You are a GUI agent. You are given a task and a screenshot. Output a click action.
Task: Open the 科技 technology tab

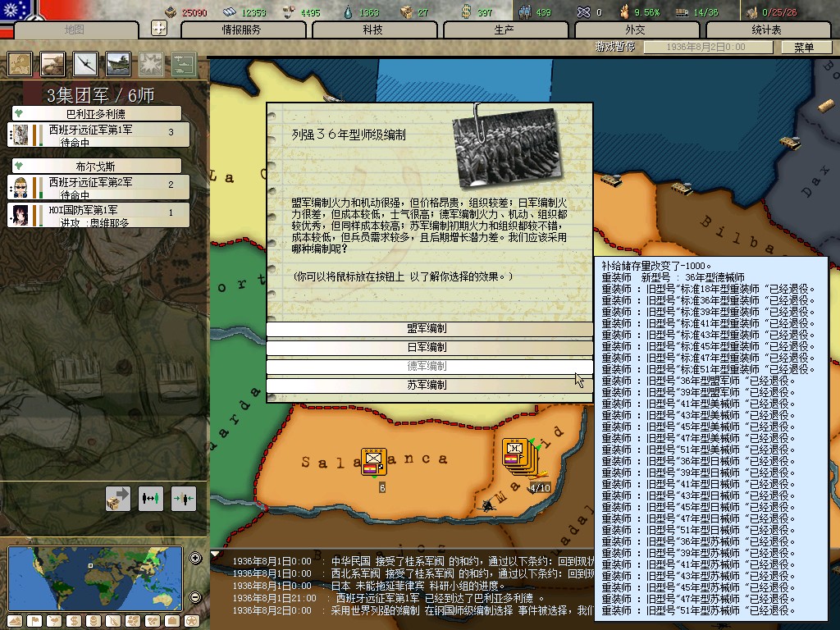372,30
